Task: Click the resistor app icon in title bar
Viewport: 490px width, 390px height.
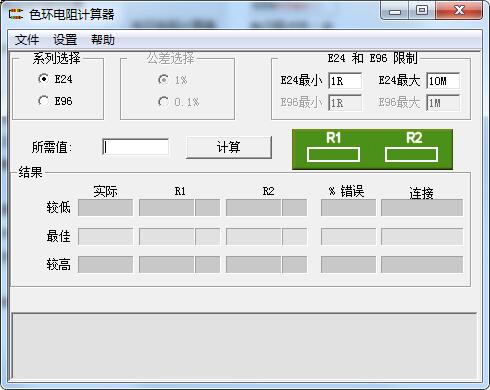Action: [x=16, y=14]
